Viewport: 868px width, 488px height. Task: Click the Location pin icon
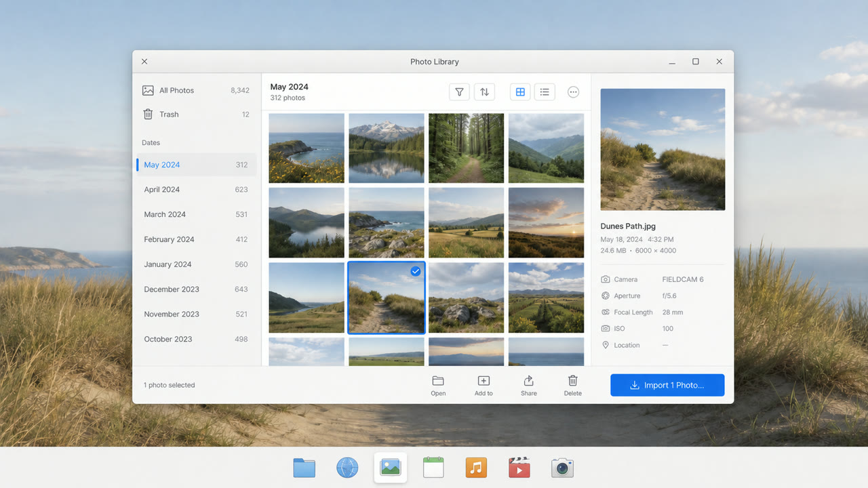[x=606, y=345]
